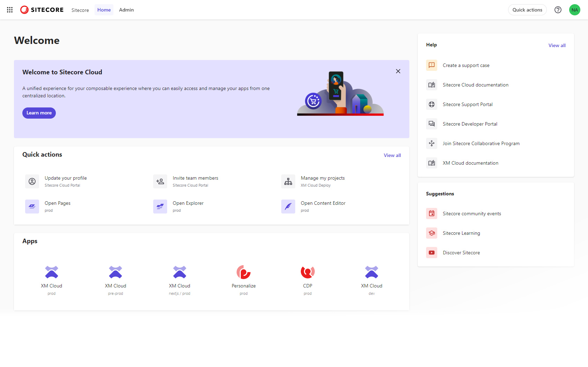Switch to the Admin tab
The width and height of the screenshot is (588, 367).
126,10
